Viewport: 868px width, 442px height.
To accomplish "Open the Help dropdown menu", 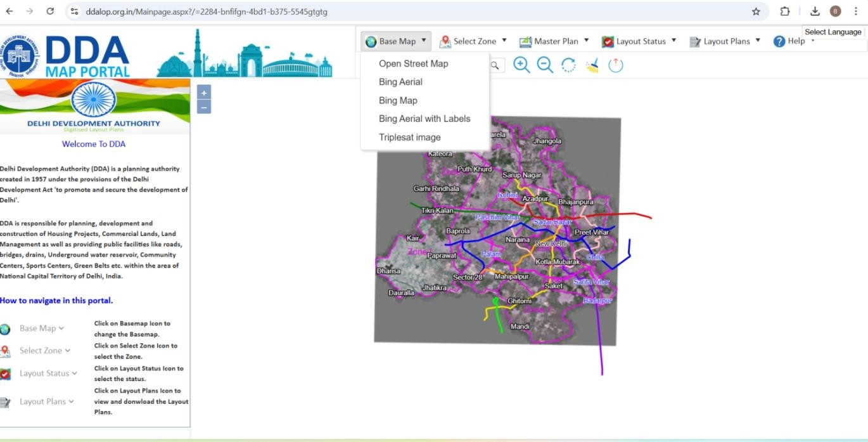I will pyautogui.click(x=795, y=41).
